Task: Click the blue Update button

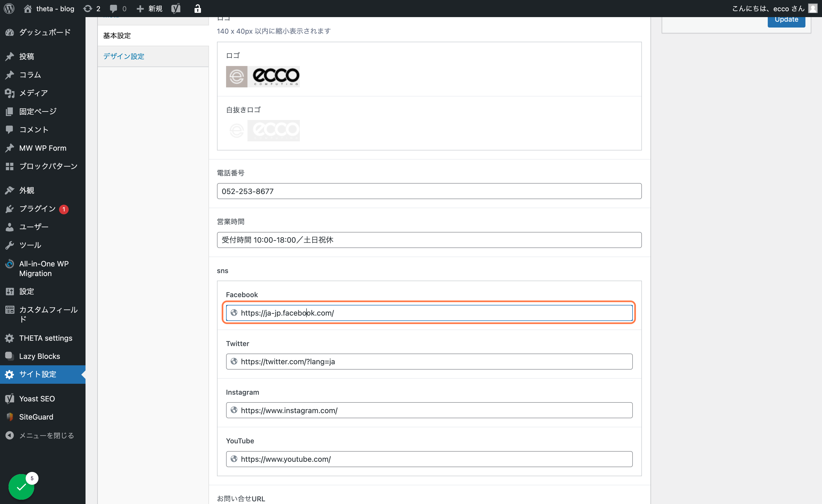Action: pyautogui.click(x=786, y=20)
